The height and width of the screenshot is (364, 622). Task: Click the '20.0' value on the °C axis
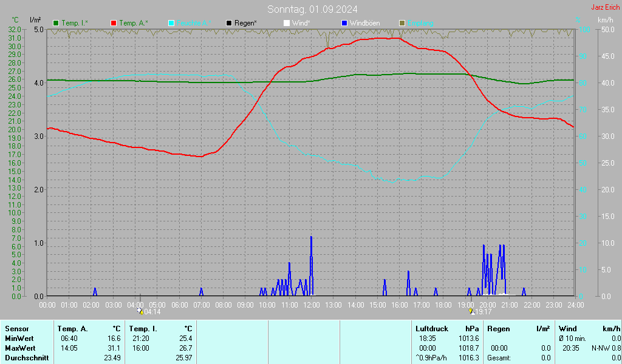[15, 129]
